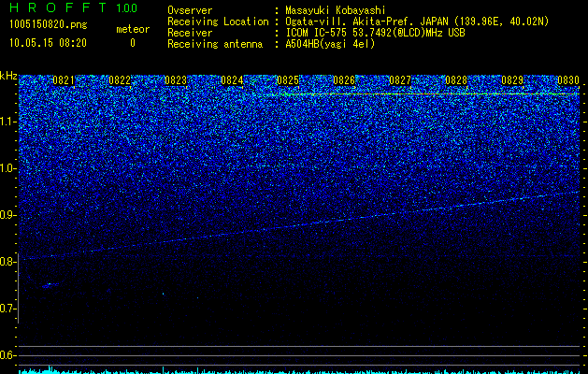Click the meteor count value 0

pyautogui.click(x=133, y=43)
